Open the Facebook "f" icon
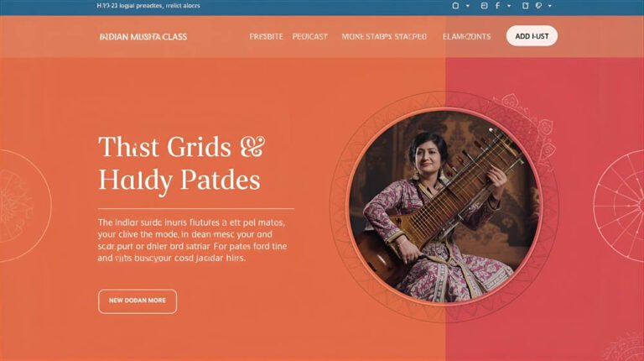Viewport: 644px width, 361px height. coord(497,6)
